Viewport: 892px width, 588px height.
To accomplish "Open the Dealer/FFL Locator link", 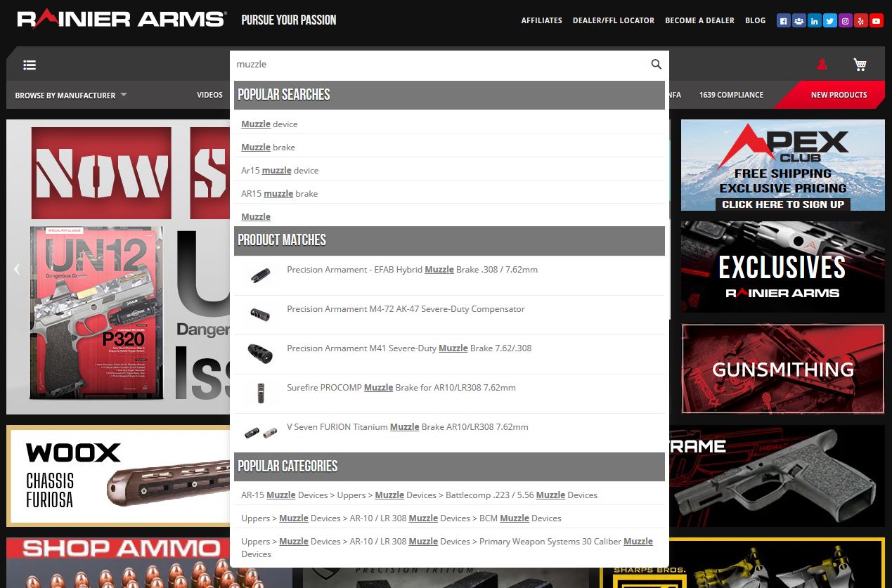I will click(614, 20).
